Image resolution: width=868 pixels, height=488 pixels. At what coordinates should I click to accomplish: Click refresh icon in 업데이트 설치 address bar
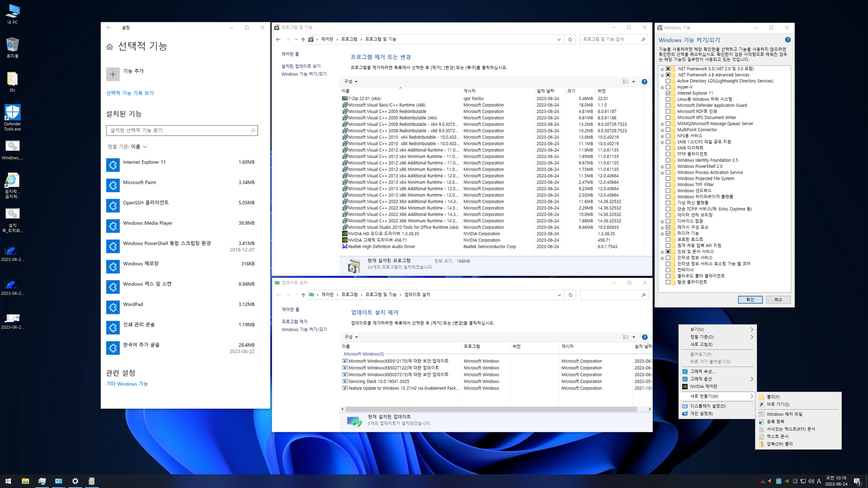[x=570, y=295]
